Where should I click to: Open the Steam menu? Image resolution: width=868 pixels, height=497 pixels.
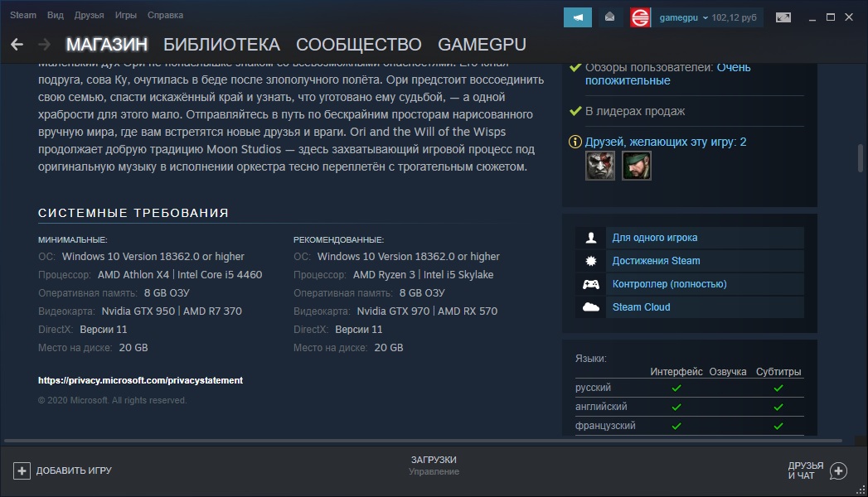tap(23, 15)
